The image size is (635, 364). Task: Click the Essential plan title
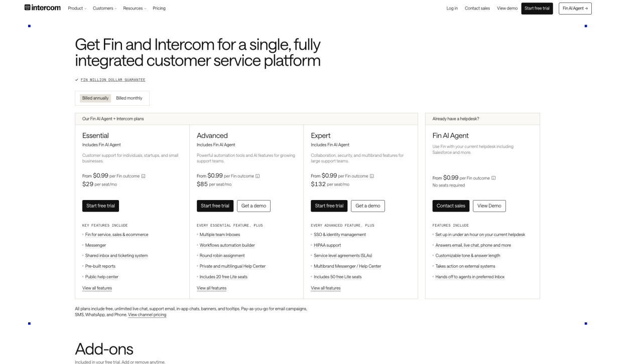click(95, 135)
